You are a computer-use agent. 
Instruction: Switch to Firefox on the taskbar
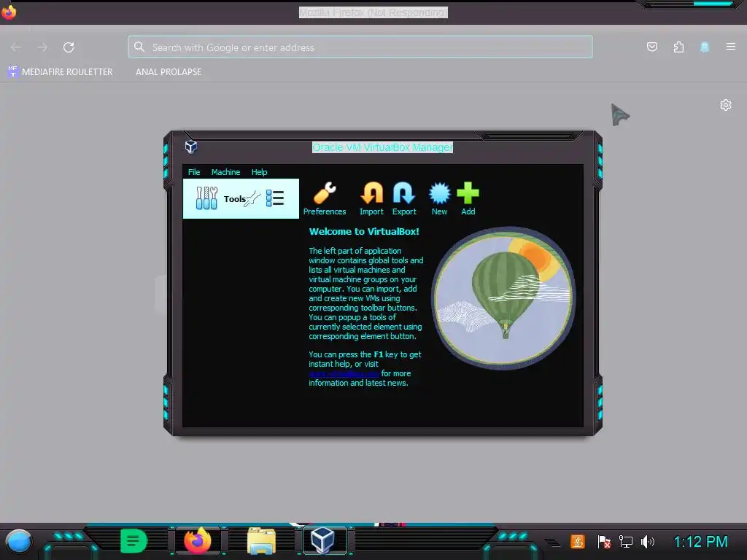point(197,541)
